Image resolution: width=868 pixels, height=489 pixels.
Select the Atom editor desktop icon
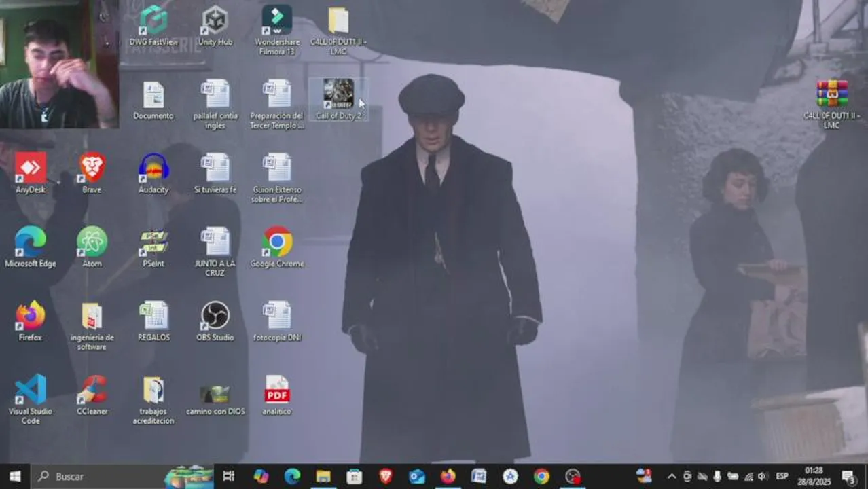[x=92, y=247]
